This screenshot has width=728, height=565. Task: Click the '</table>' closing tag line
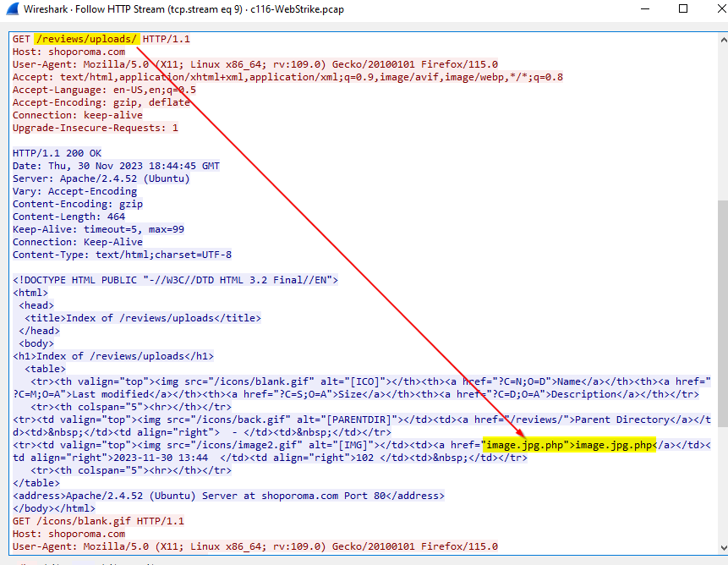[36, 483]
